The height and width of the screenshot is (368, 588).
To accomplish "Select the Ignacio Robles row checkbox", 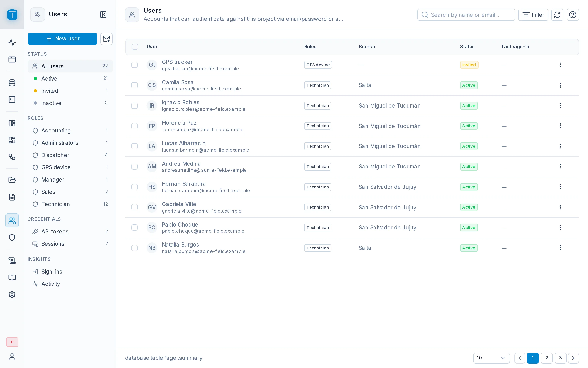I will 135,106.
